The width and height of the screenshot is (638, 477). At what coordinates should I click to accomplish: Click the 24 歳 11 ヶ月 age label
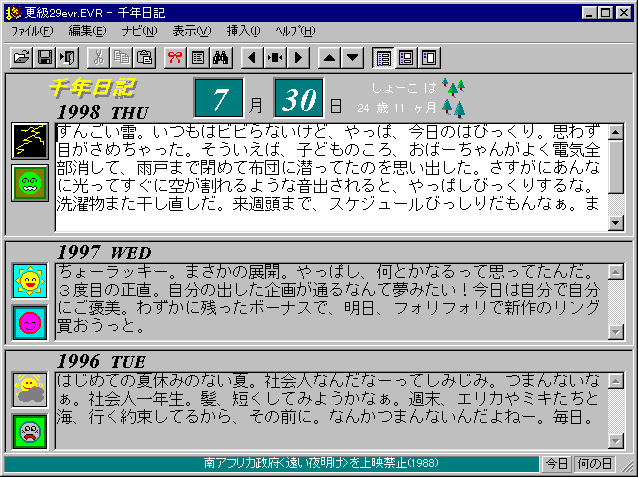coord(396,108)
